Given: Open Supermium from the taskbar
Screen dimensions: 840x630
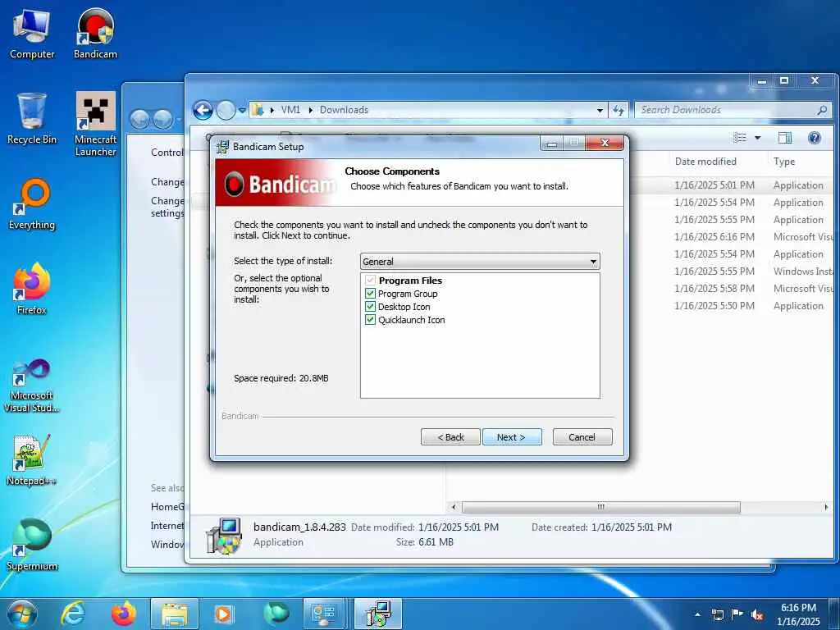Looking at the screenshot, I should coord(276,614).
